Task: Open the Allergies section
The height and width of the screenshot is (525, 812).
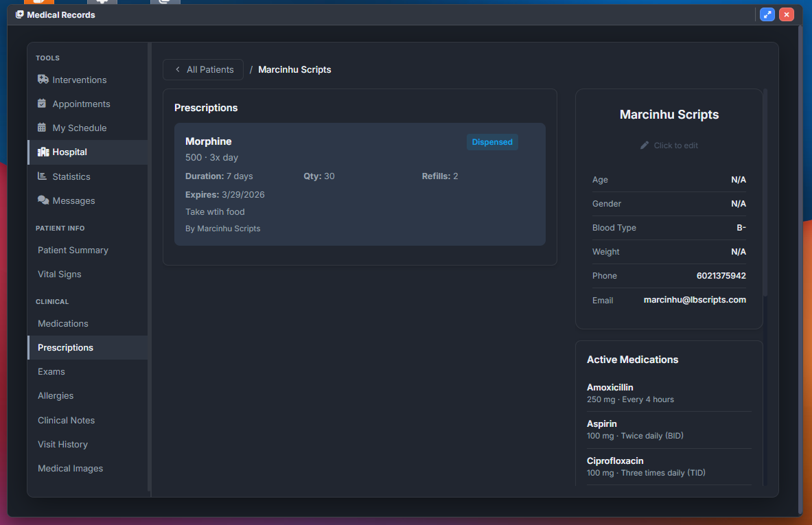Action: [88, 395]
